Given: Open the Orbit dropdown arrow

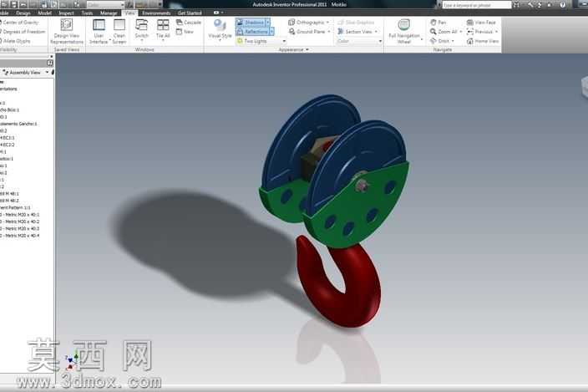Looking at the screenshot, I should click(x=453, y=41).
